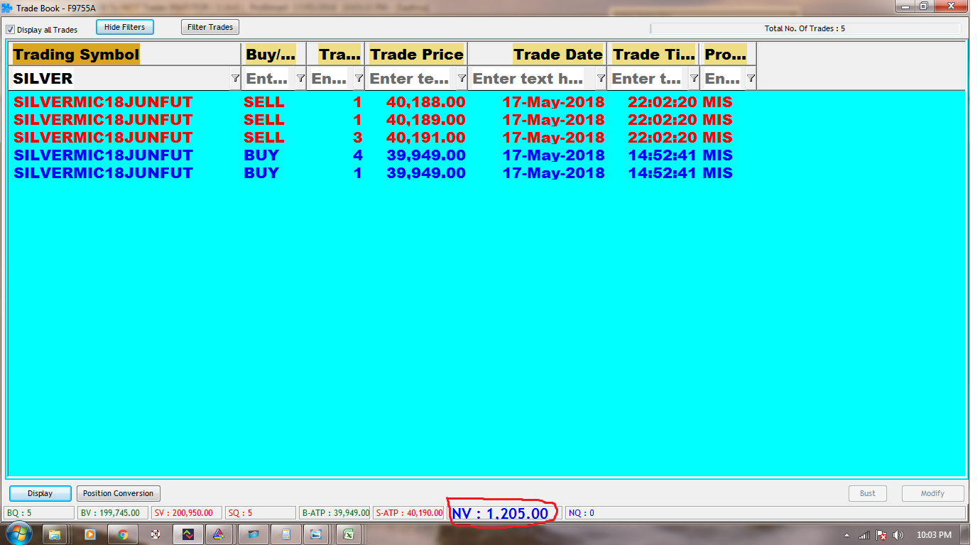Open the Buy/Sell column filter icon
The height and width of the screenshot is (545, 980).
click(x=300, y=78)
